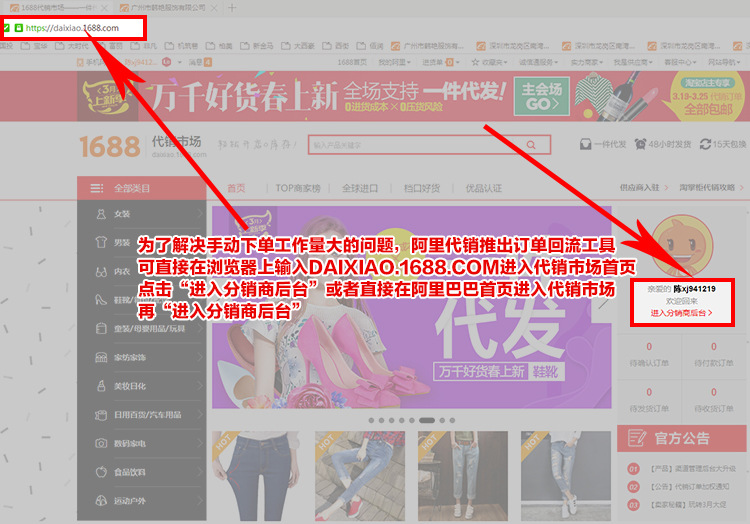Image resolution: width=750 pixels, height=524 pixels.
Task: Click the 男装 t-shirt icon
Action: 101,242
